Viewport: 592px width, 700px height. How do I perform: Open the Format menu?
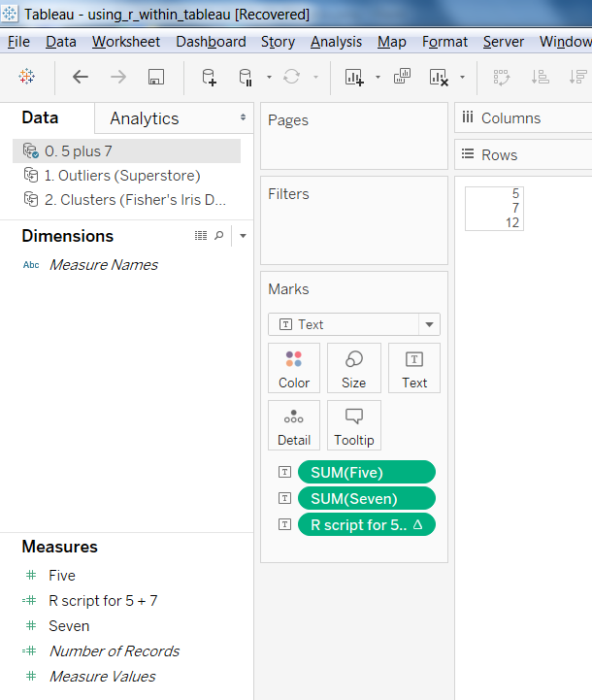444,42
